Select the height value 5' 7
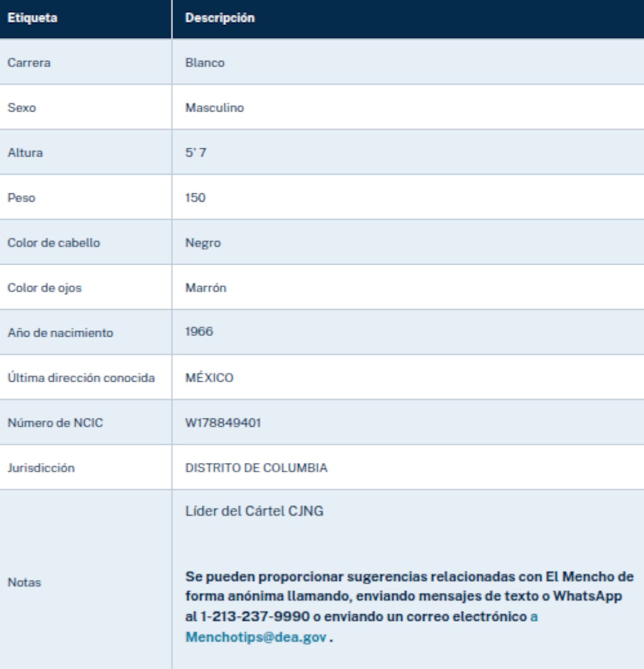Viewport: 644px width, 669px height. click(194, 151)
